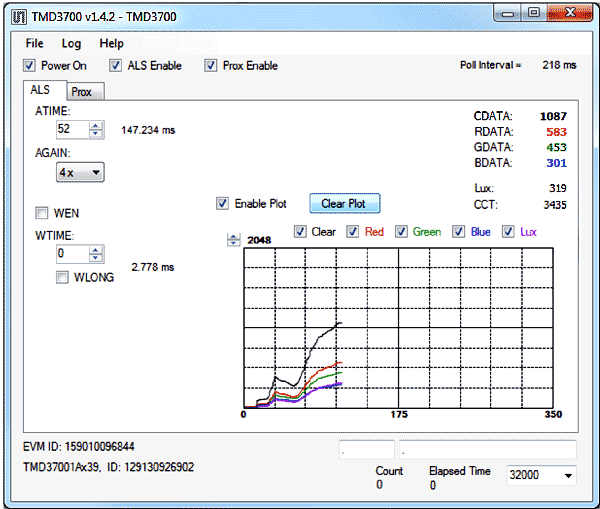Open the File menu
This screenshot has width=600, height=509.
coord(34,43)
